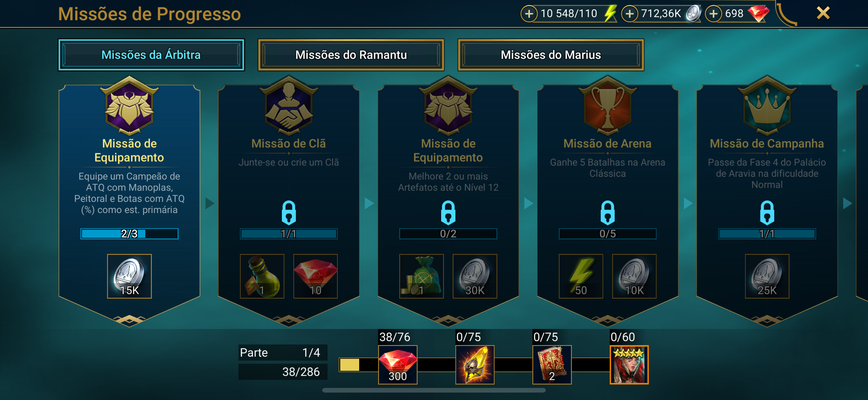The image size is (868, 400).
Task: Add silver using the plus icon
Action: point(630,14)
